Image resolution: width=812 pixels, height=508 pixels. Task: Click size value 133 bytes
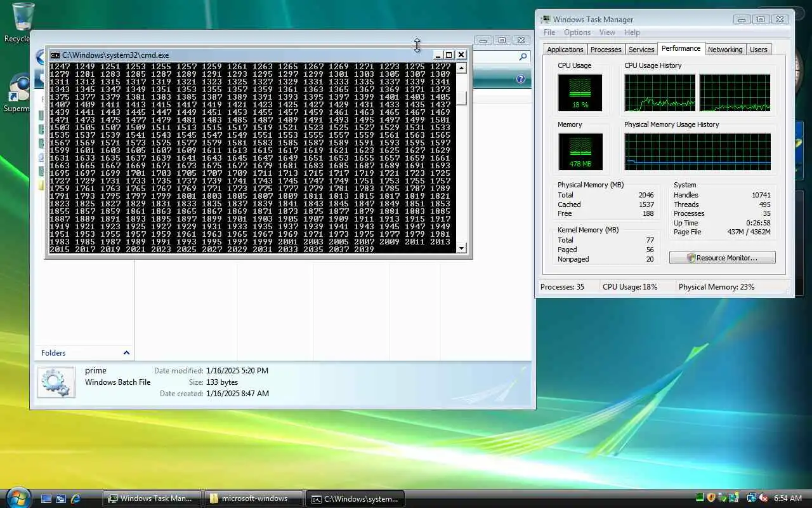(x=222, y=382)
